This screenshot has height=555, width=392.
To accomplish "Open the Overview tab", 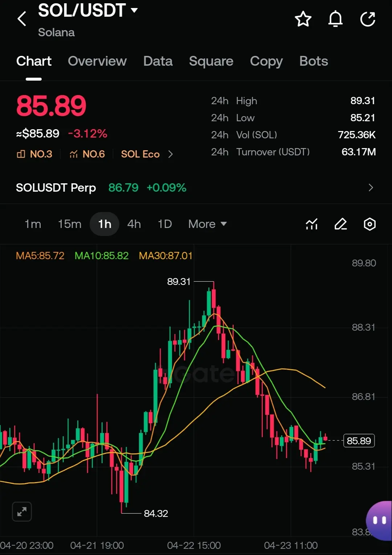I will click(x=97, y=61).
